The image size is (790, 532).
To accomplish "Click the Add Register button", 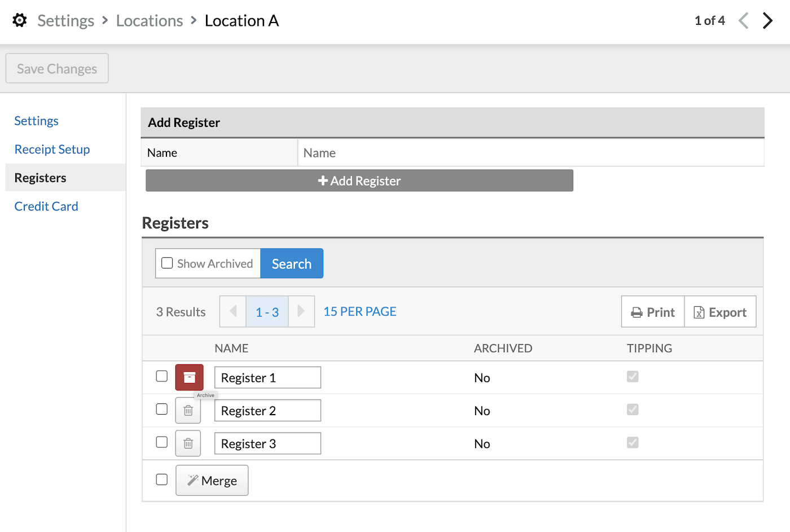I will pos(359,181).
